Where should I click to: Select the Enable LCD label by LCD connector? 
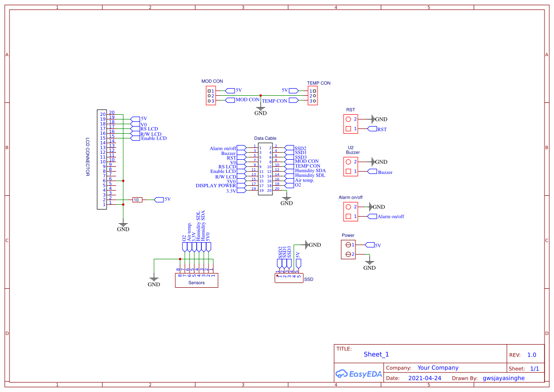point(154,138)
